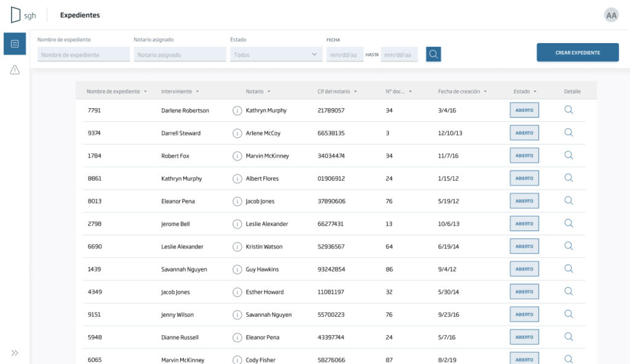630x364 pixels.
Task: Open detail view of expediente 7791
Action: 568,110
